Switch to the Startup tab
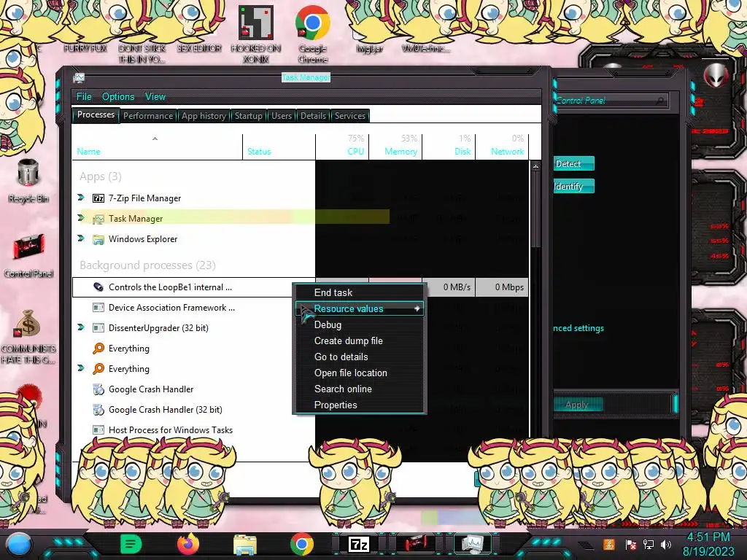 248,116
